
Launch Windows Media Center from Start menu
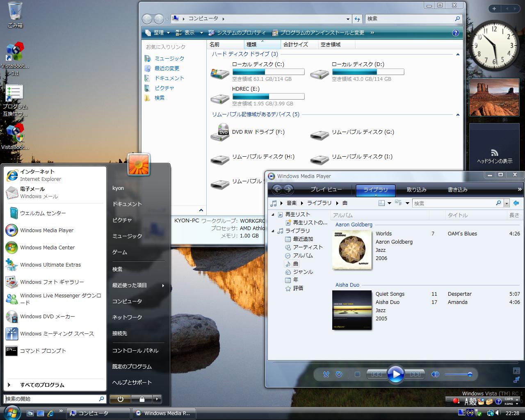[x=55, y=247]
